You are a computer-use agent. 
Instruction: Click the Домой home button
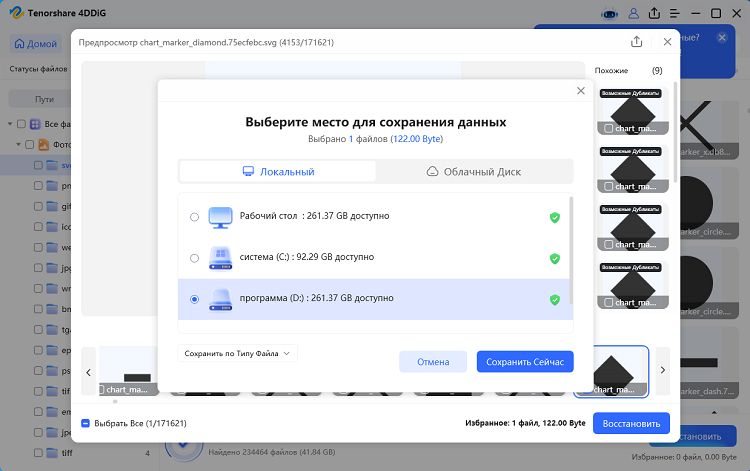[x=36, y=44]
